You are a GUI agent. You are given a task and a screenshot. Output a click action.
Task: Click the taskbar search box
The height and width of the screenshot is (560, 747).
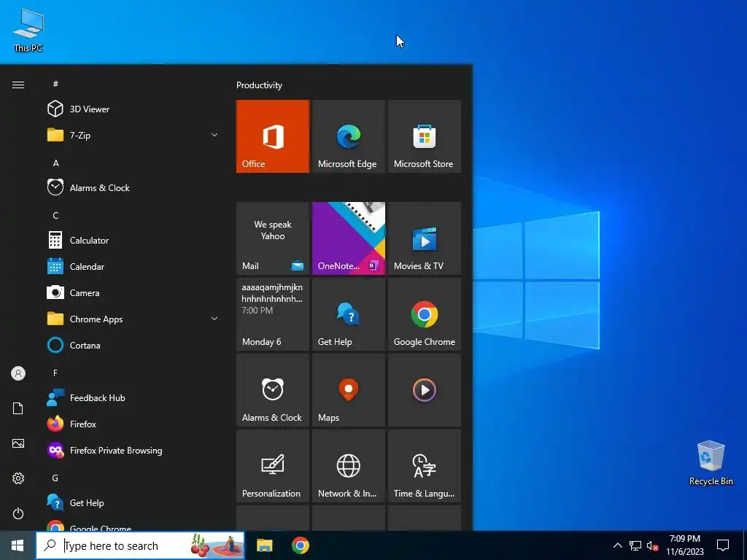click(141, 545)
